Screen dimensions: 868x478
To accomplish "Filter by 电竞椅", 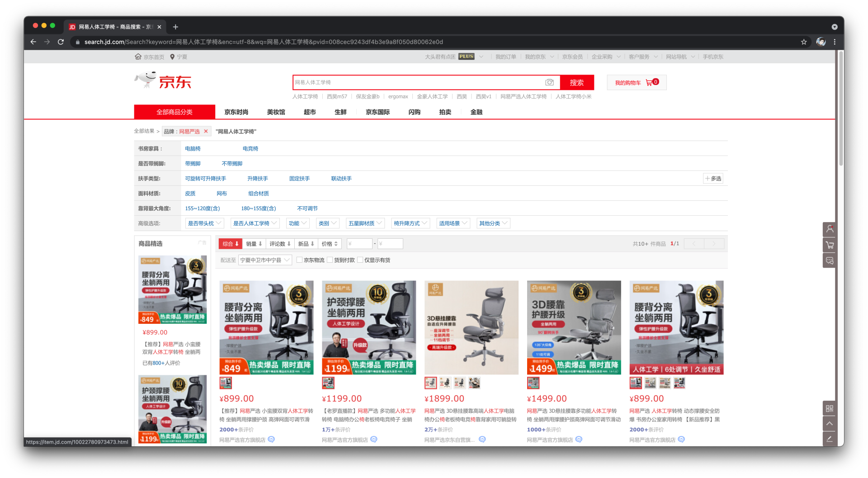I will pos(250,148).
